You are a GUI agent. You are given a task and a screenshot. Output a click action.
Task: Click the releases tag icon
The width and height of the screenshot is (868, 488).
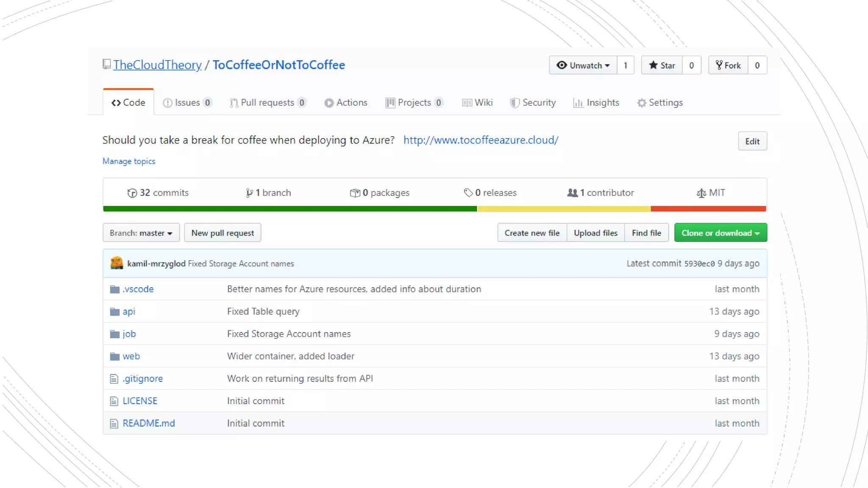(468, 193)
